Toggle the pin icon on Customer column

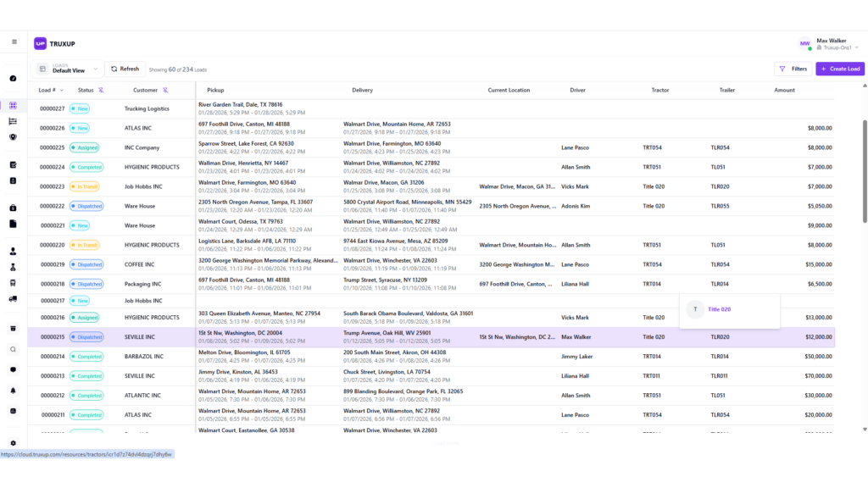pyautogui.click(x=165, y=90)
